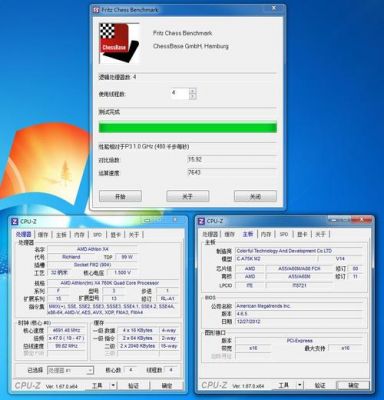Image resolution: width=384 pixels, height=400 pixels.
Task: Click the Colorful Technology manufacturer field
Action: (299, 251)
